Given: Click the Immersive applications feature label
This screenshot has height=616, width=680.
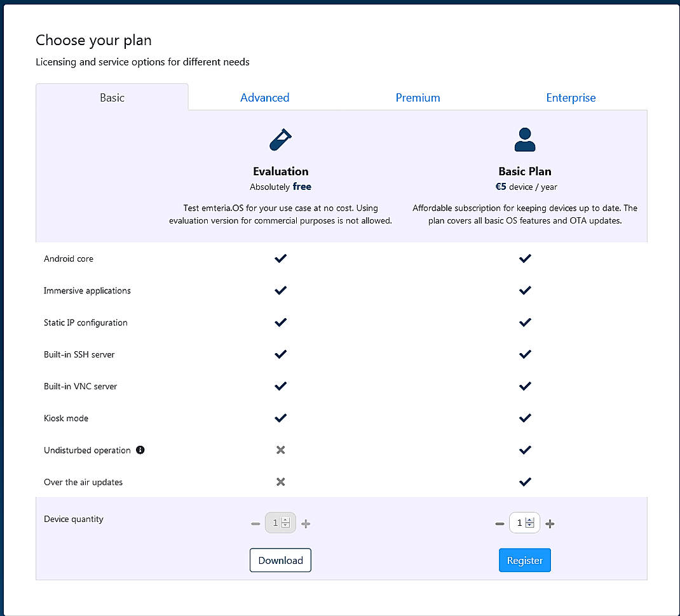Looking at the screenshot, I should coord(87,291).
